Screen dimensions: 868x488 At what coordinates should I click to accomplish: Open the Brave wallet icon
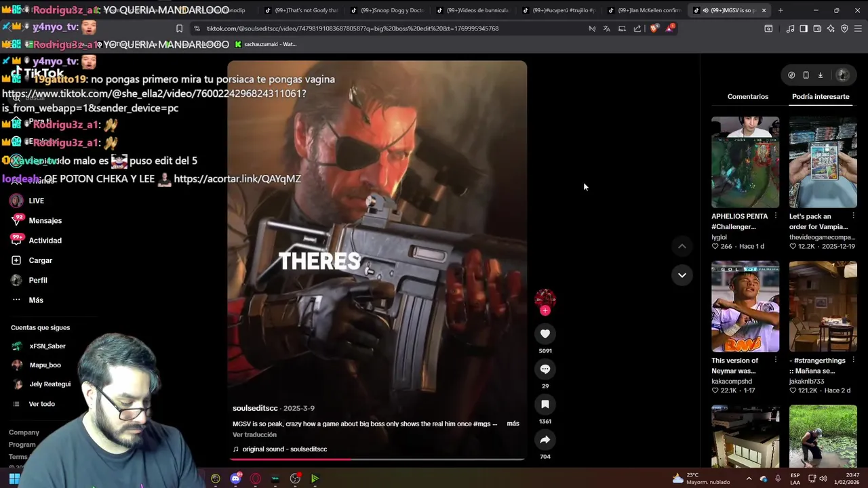pyautogui.click(x=817, y=28)
